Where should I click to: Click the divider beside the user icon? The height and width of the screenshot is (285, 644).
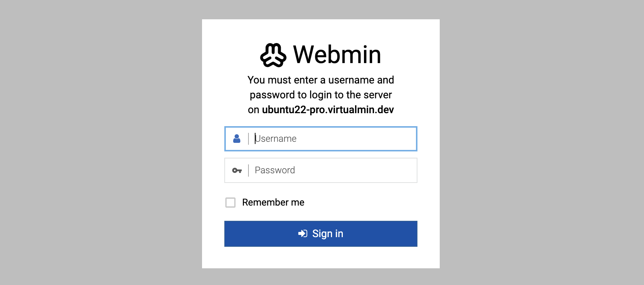(248, 139)
